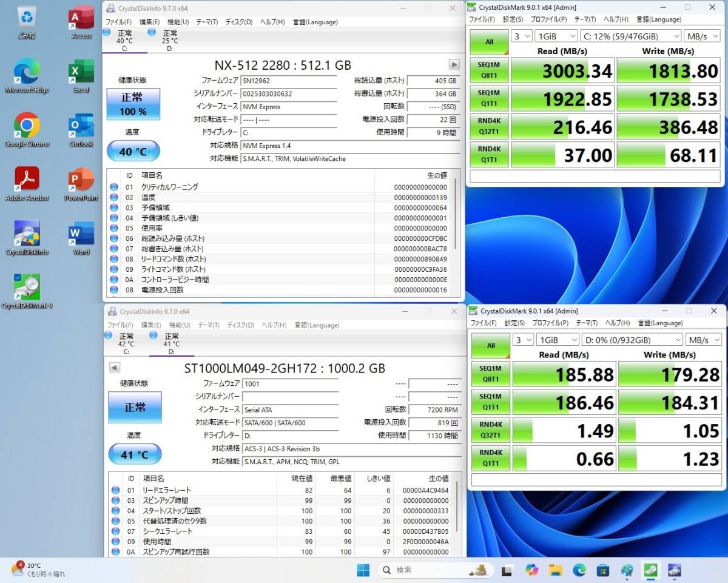Open テーマ(T) menu in the lower CrystalDiskInfo
The height and width of the screenshot is (583, 728).
pos(209,325)
